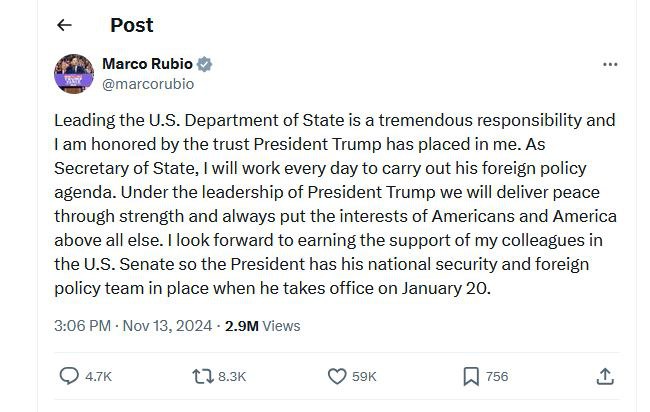Click the post text about Department of State
This screenshot has width=650, height=412.
[x=335, y=204]
